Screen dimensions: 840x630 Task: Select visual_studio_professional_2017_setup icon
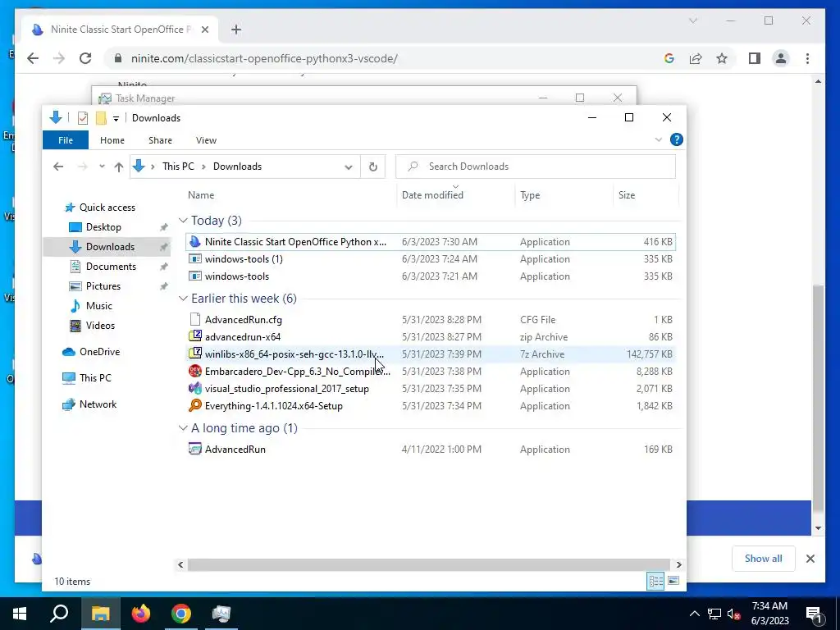point(195,388)
